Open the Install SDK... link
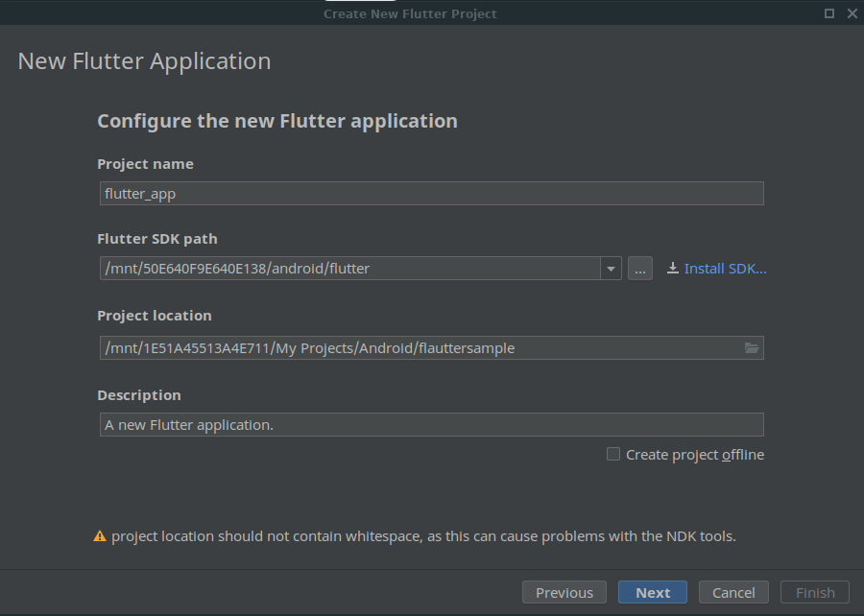The width and height of the screenshot is (864, 616). [x=725, y=269]
